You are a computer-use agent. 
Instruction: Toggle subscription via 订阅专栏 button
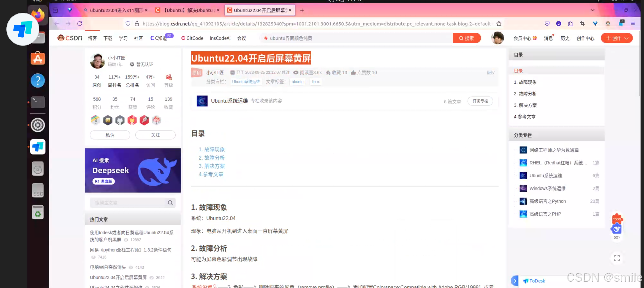tap(480, 101)
